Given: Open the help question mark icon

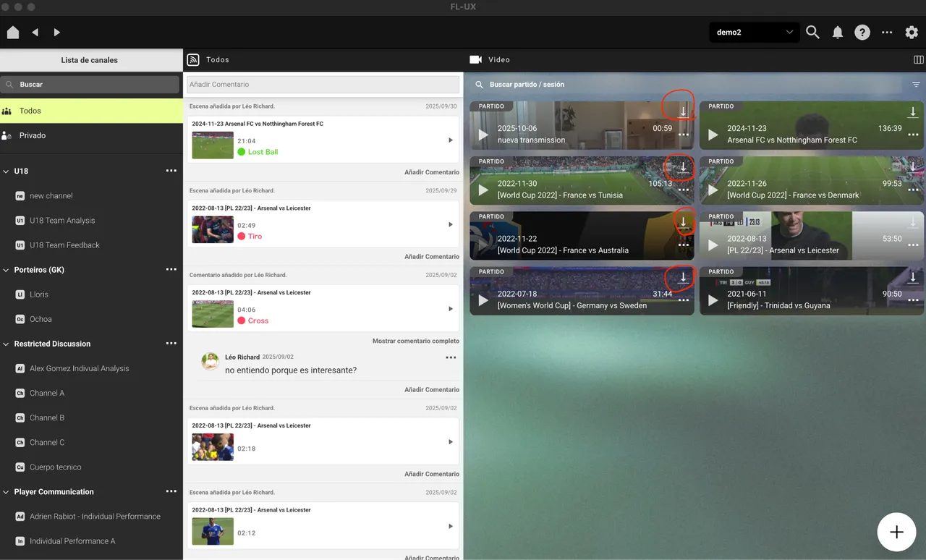Looking at the screenshot, I should tap(862, 33).
